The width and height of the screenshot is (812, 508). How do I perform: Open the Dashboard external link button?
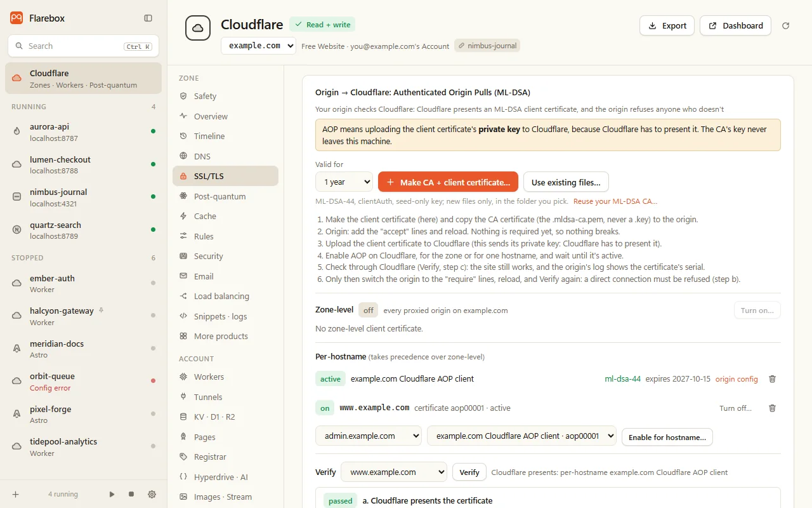click(x=735, y=26)
